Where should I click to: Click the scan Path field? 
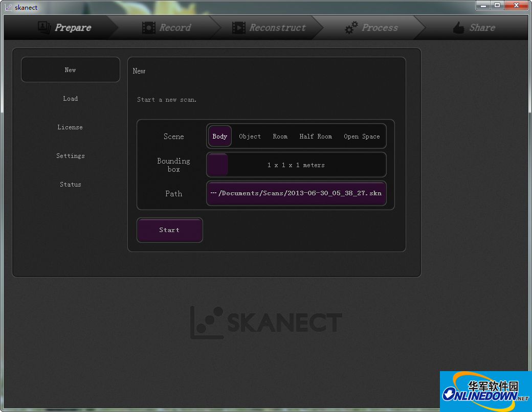point(296,193)
